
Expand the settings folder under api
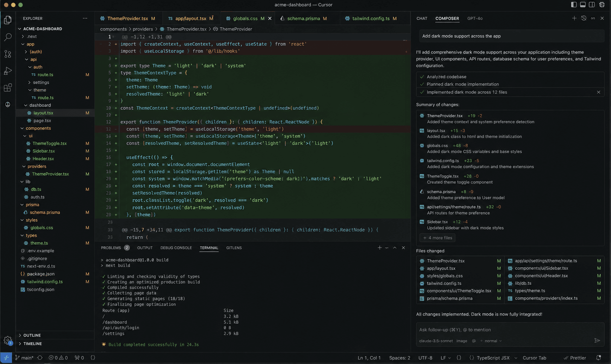pyautogui.click(x=41, y=82)
